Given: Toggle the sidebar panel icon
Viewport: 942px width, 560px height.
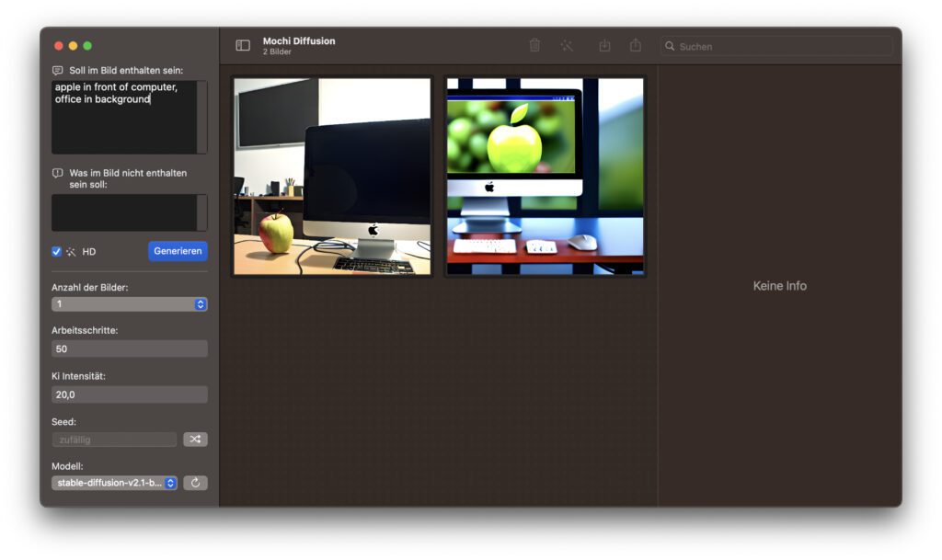Looking at the screenshot, I should coord(243,45).
